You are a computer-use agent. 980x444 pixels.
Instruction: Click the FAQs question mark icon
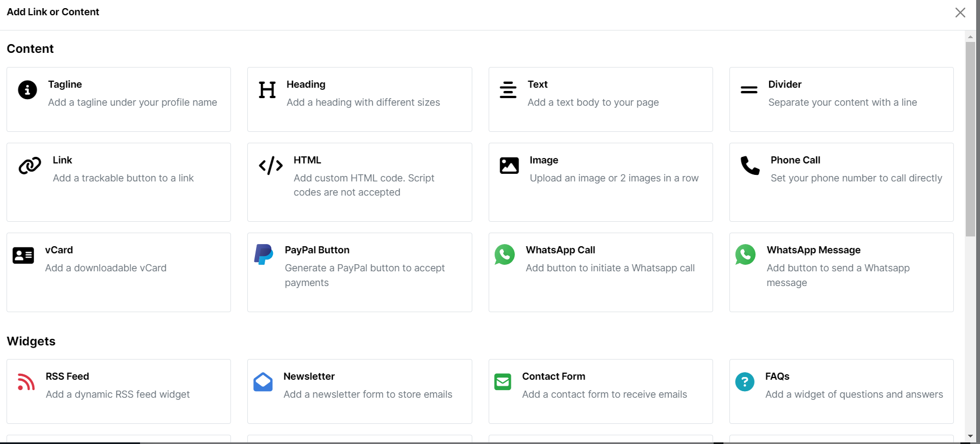click(x=745, y=382)
